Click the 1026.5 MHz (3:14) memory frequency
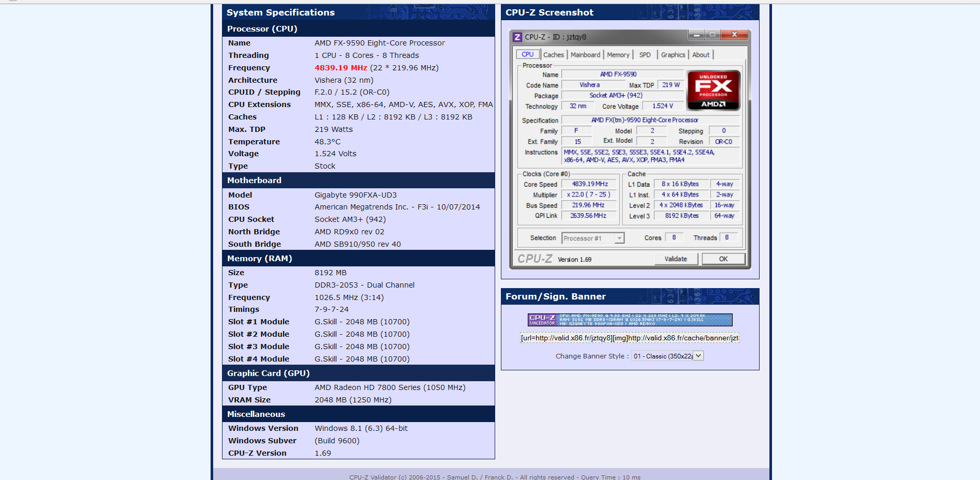This screenshot has height=480, width=980. pos(349,297)
